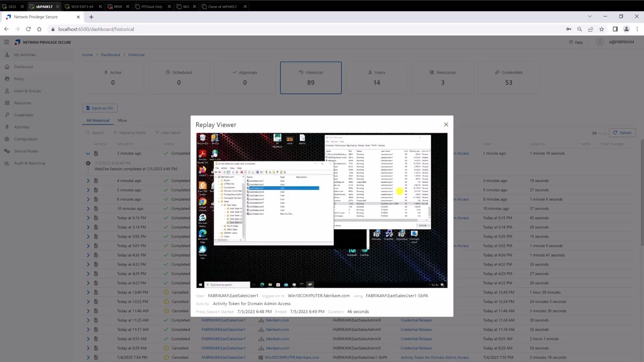Click the Netwrix Privilege Secure logo

pos(43,42)
